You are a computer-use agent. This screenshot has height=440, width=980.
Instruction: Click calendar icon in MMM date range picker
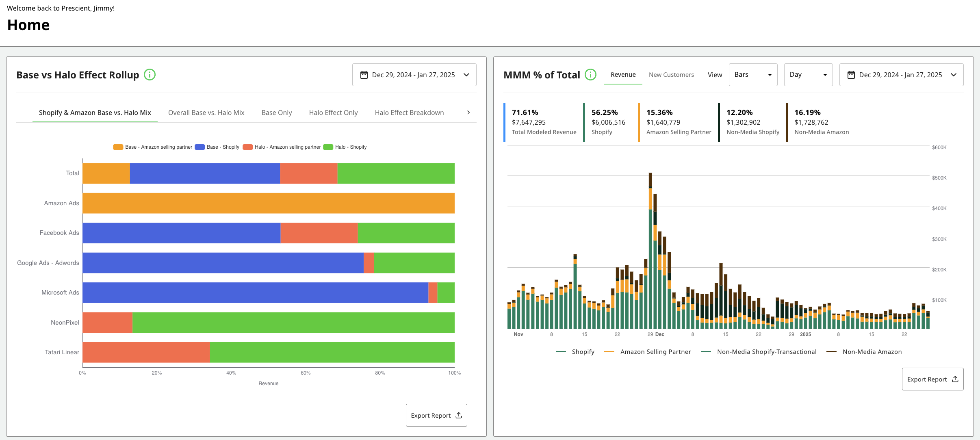(851, 75)
